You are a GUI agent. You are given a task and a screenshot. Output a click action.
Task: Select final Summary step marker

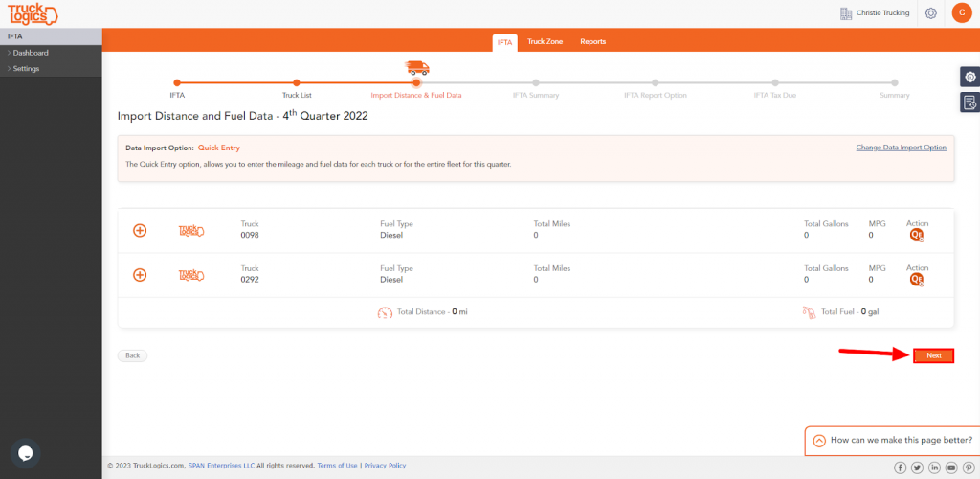click(895, 82)
